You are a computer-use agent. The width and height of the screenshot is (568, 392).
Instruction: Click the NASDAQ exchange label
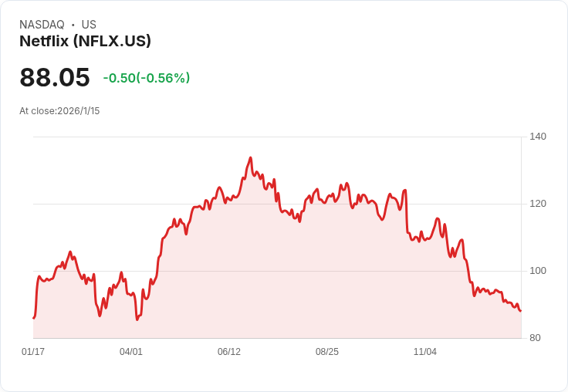(42, 25)
